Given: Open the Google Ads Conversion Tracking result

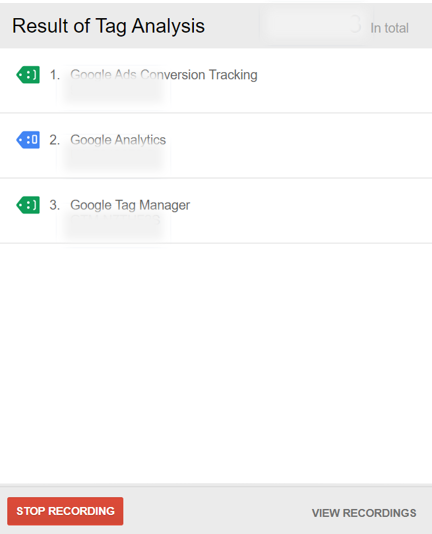Looking at the screenshot, I should pyautogui.click(x=164, y=75).
